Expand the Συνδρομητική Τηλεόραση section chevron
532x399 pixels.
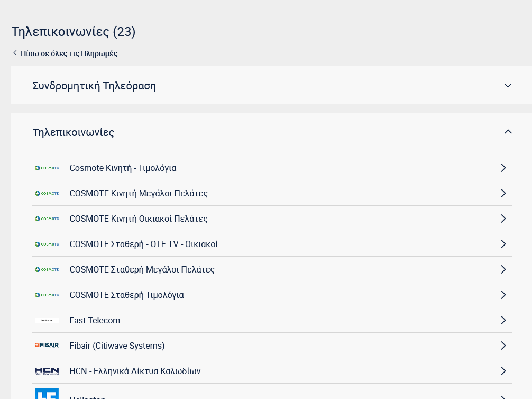click(x=508, y=86)
